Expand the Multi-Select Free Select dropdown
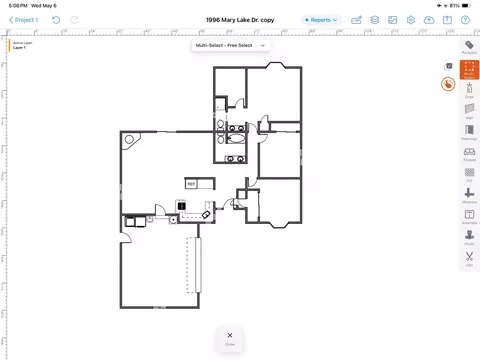Viewport: 480px width, 360px height. pyautogui.click(x=231, y=45)
